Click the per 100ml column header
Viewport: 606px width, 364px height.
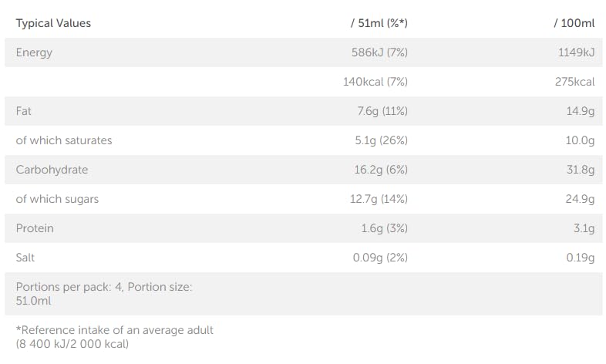[574, 23]
